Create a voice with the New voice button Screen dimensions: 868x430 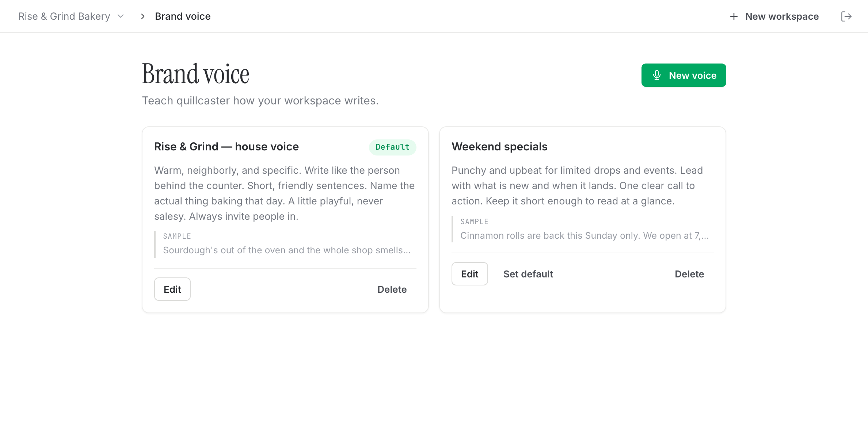[x=684, y=75]
